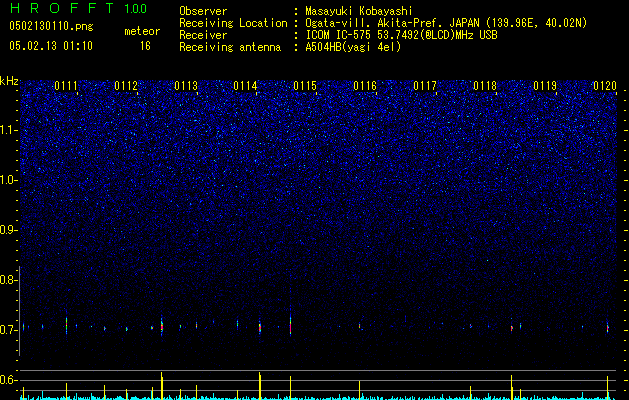Viewport: 629px width, 400px height.
Task: Click the kHz axis unit label
Action: pos(9,81)
